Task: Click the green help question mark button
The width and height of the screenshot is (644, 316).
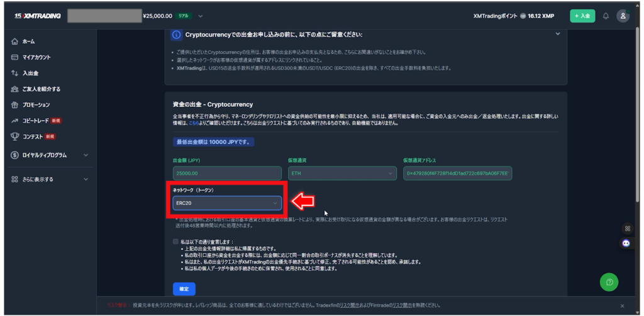Action: point(609,282)
